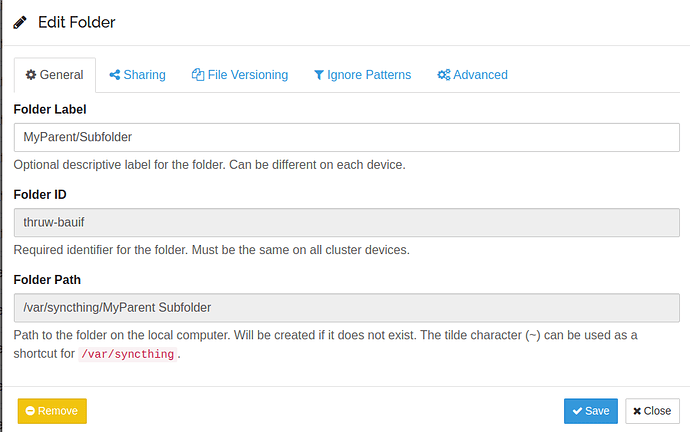Click the minus circle icon on Remove
This screenshot has height=432, width=690.
click(30, 411)
